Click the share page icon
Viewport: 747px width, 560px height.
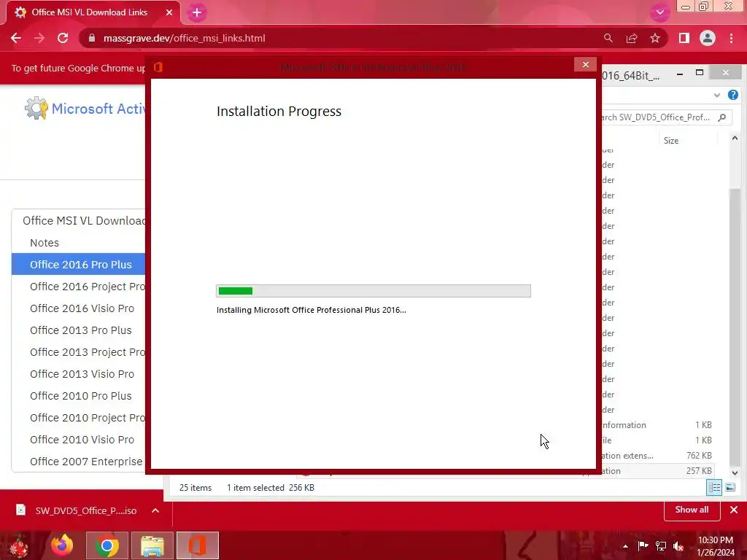(x=632, y=38)
